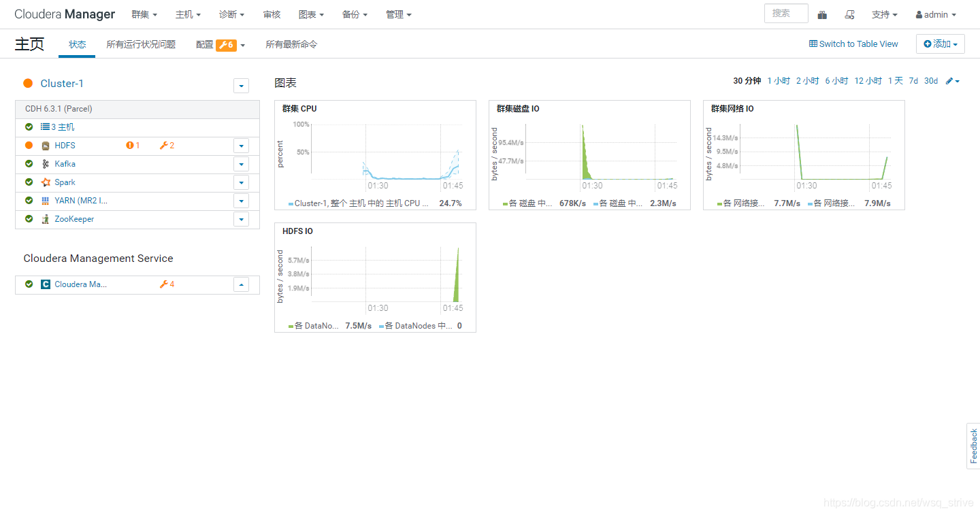Click hosts green health check icon
Image resolution: width=980 pixels, height=515 pixels.
[29, 127]
